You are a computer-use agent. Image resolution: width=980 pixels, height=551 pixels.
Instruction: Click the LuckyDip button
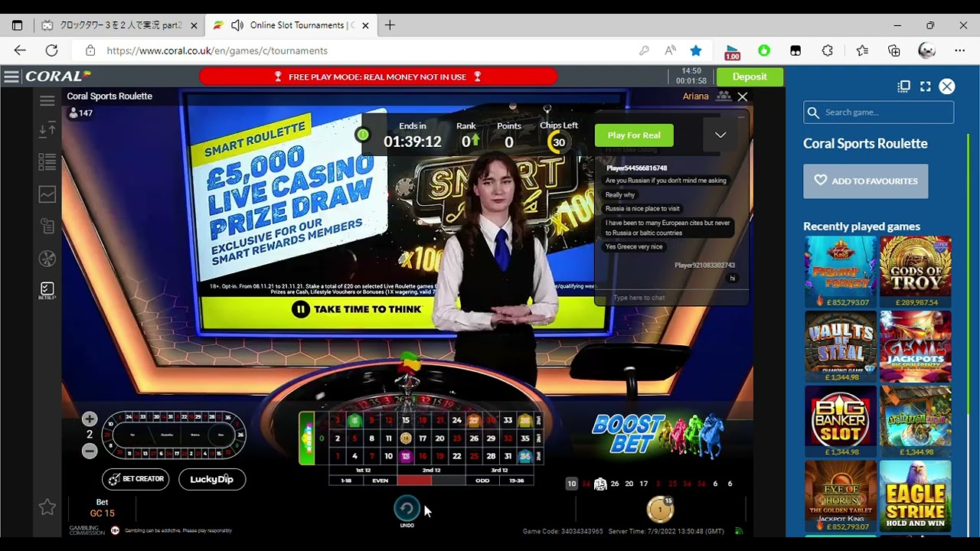[x=212, y=479]
